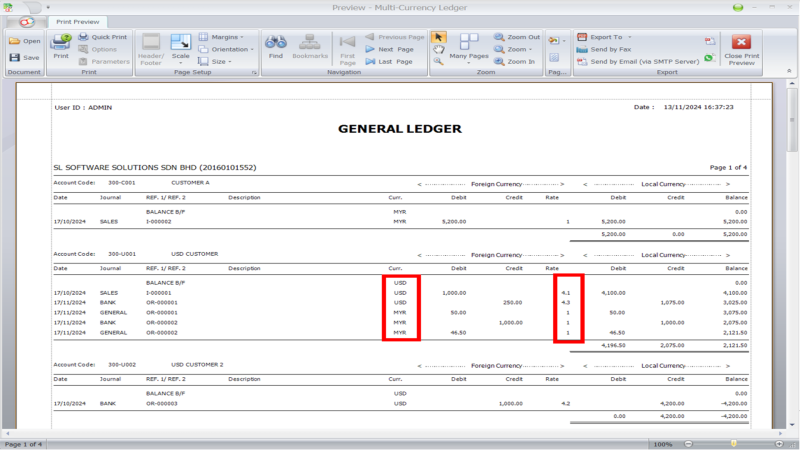This screenshot has width=800, height=450.
Task: Go to the Last Page
Action: (389, 62)
